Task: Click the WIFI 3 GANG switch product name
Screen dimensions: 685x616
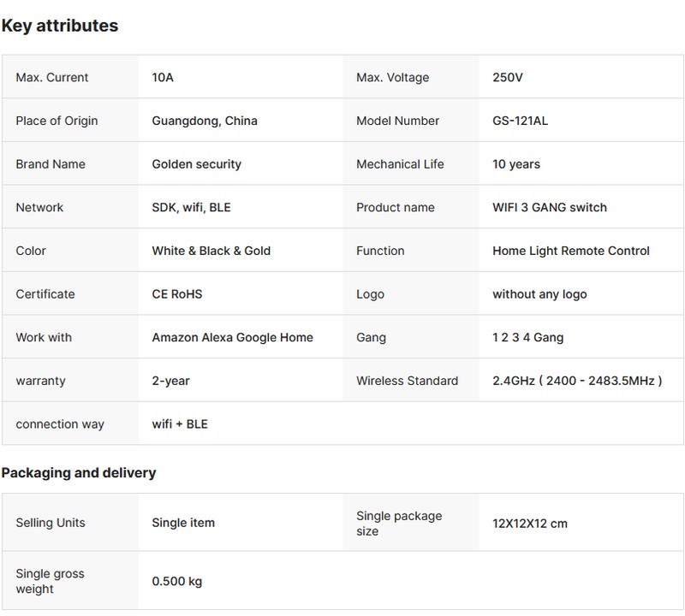Action: click(550, 207)
